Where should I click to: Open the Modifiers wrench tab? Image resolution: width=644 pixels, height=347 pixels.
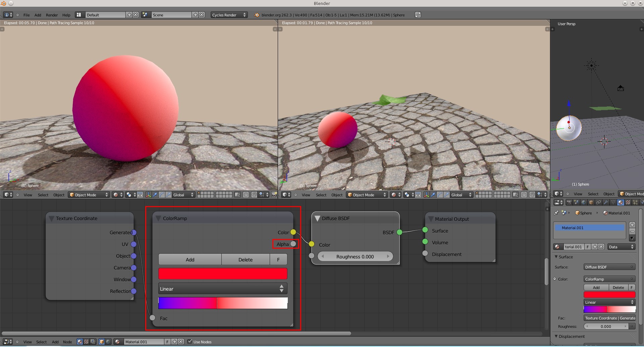tap(606, 202)
